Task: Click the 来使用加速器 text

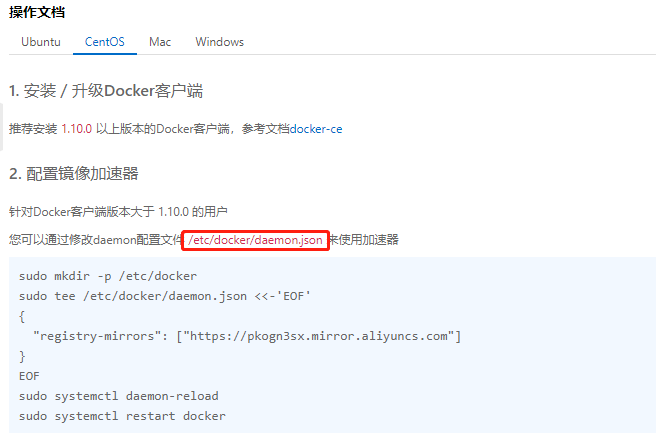Action: (x=364, y=240)
